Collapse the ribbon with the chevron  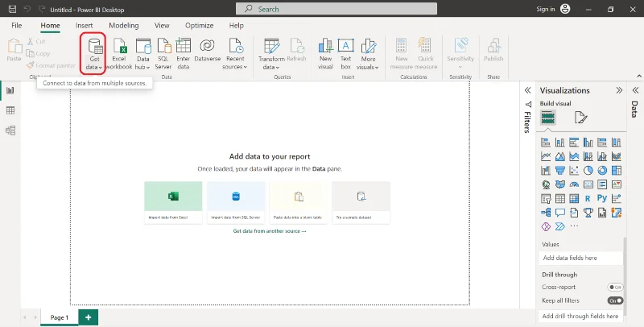coord(639,76)
